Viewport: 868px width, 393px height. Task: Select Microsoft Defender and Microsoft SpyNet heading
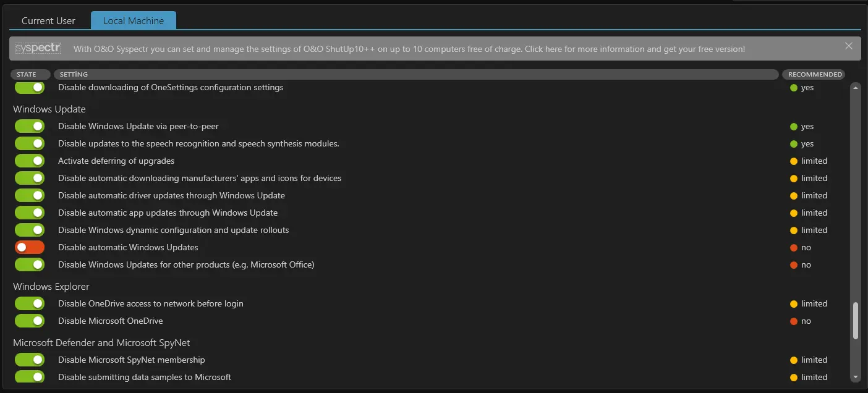[x=101, y=343]
